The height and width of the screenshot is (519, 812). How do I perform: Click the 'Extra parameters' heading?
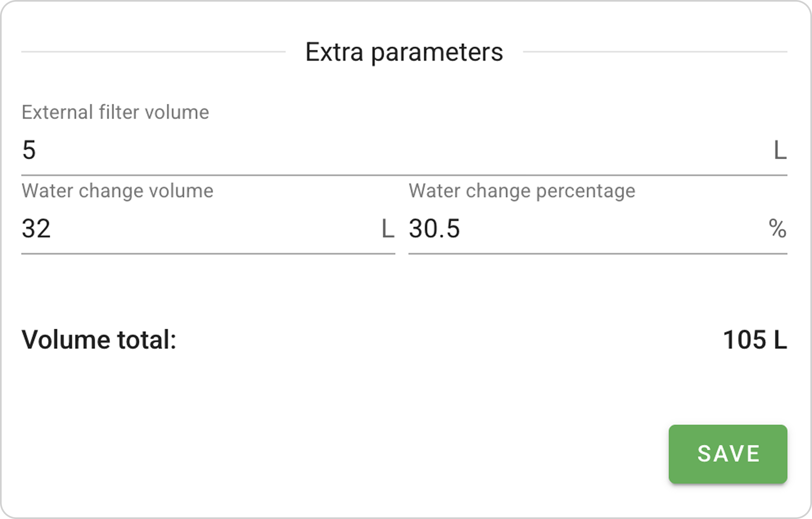coord(404,52)
